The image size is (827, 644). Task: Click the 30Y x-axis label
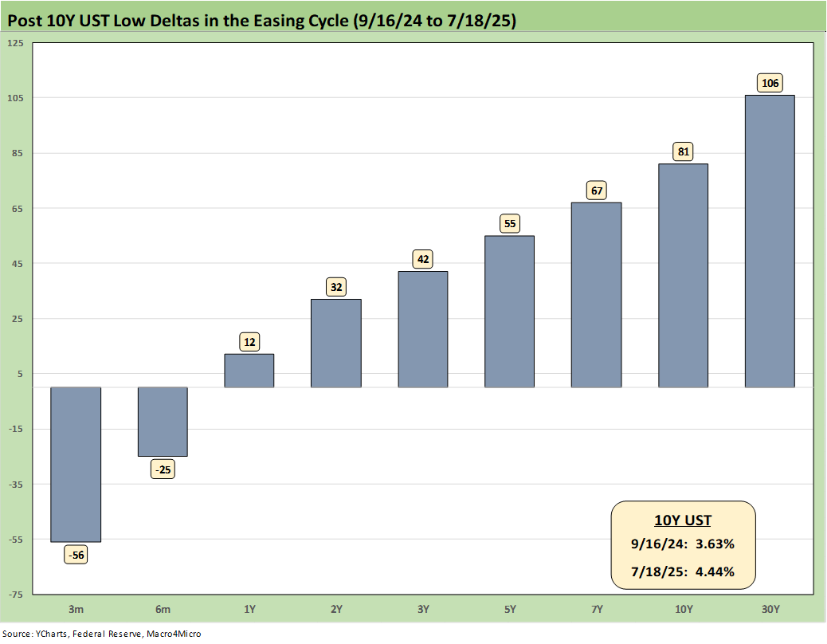(770, 609)
